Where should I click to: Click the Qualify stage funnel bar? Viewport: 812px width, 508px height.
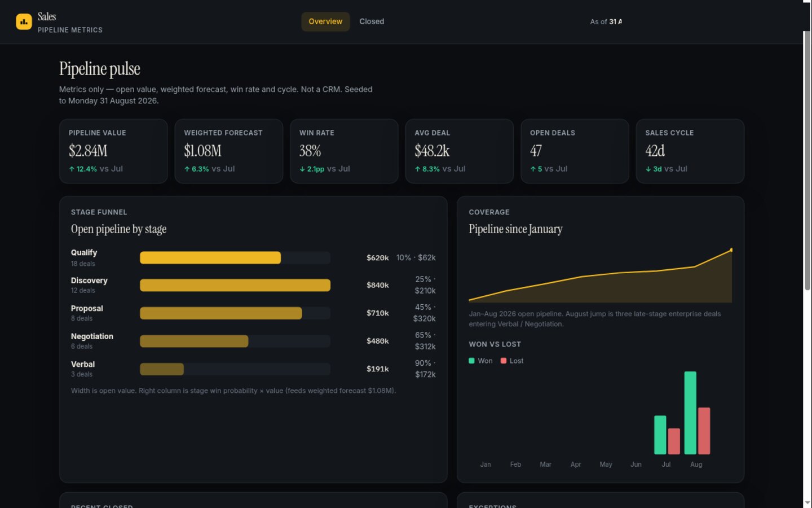pyautogui.click(x=210, y=257)
